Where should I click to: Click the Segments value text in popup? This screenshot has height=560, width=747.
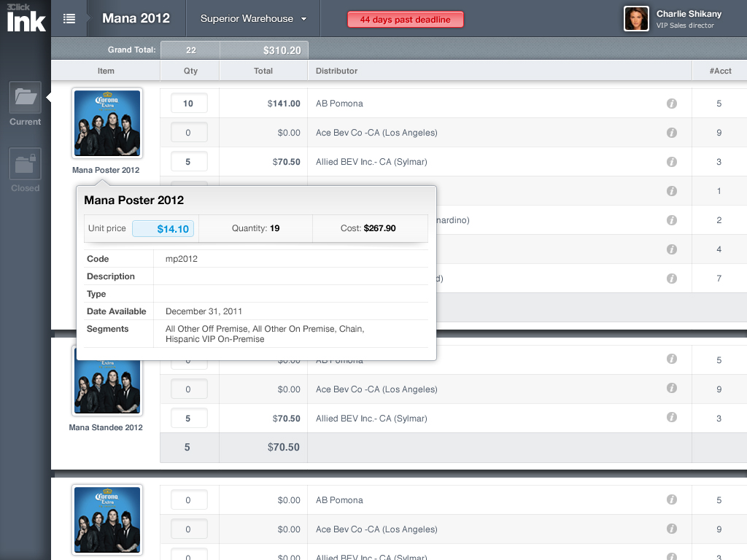(265, 334)
